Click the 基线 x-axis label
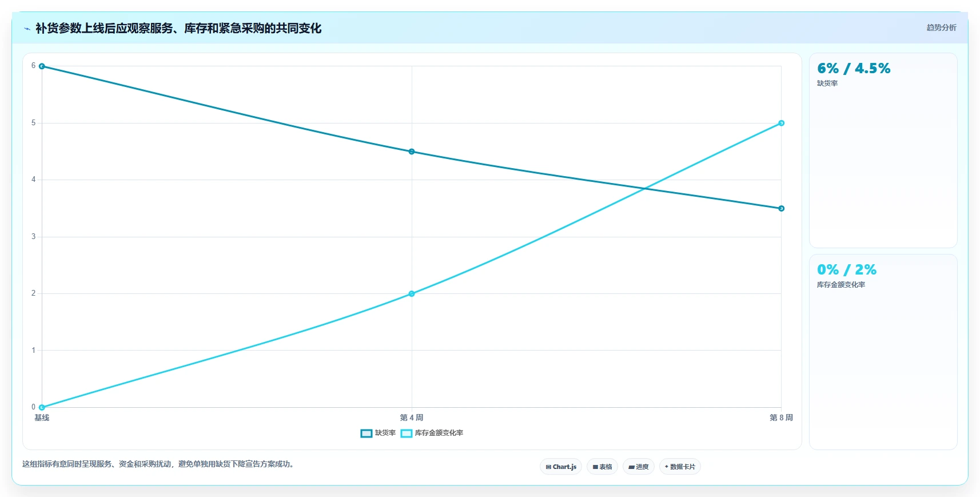This screenshot has width=980, height=497. [42, 418]
